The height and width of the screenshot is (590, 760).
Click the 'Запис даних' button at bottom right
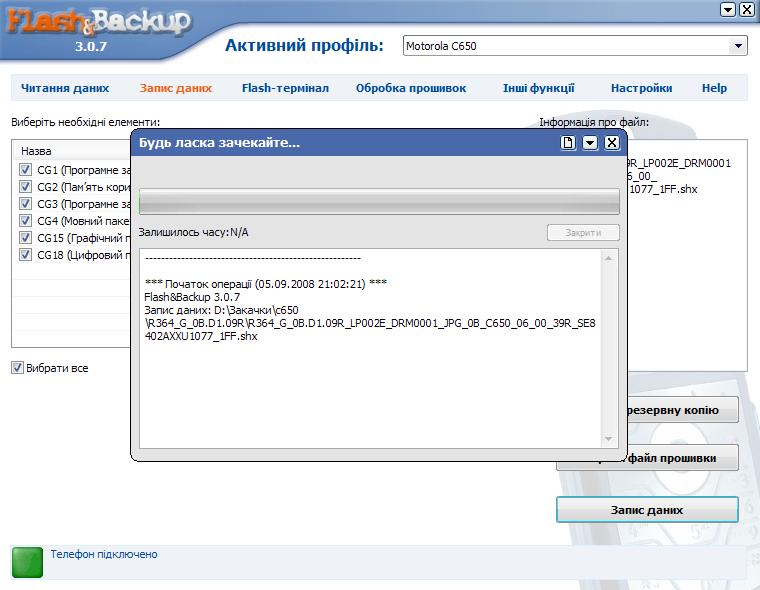pyautogui.click(x=647, y=510)
